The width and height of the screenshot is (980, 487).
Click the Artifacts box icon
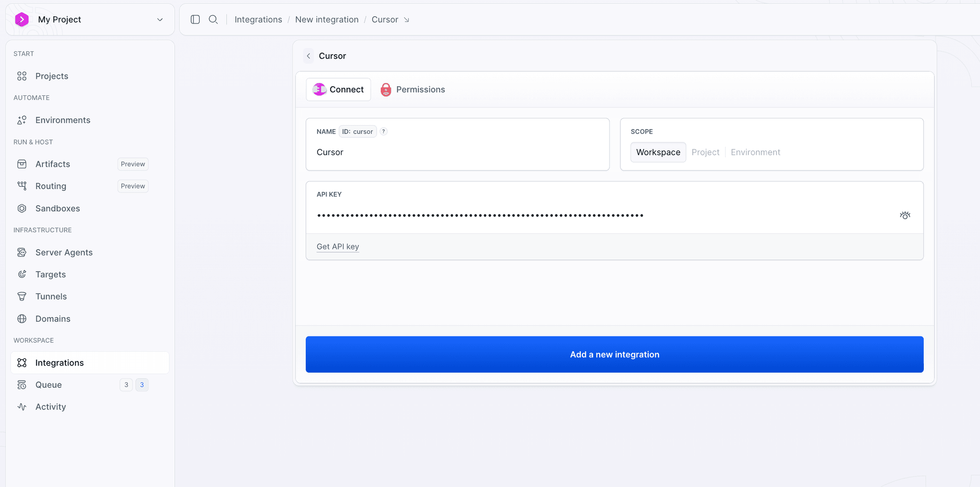22,164
